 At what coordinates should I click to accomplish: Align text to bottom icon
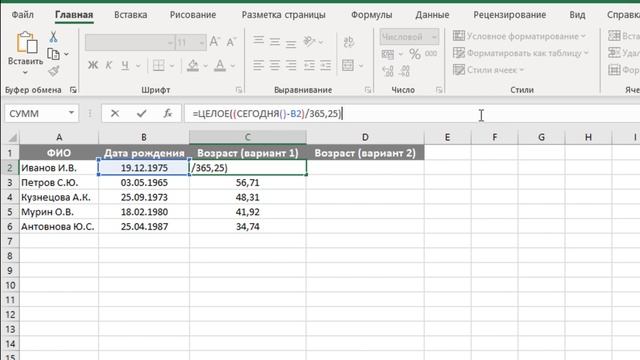pyautogui.click(x=291, y=43)
